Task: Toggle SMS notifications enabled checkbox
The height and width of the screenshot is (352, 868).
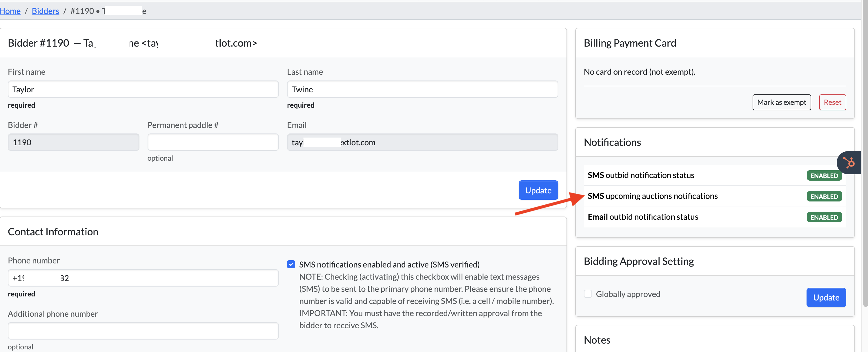Action: click(x=291, y=265)
